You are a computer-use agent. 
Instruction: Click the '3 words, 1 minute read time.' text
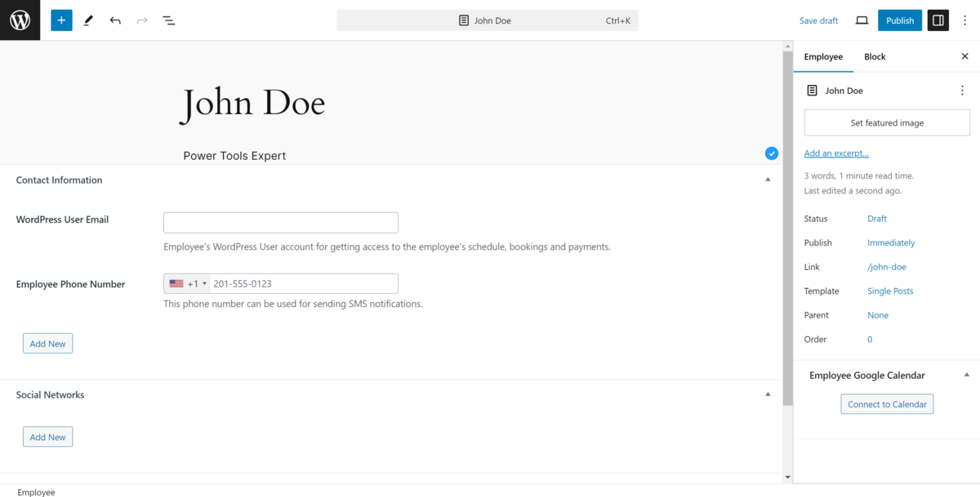(x=859, y=175)
